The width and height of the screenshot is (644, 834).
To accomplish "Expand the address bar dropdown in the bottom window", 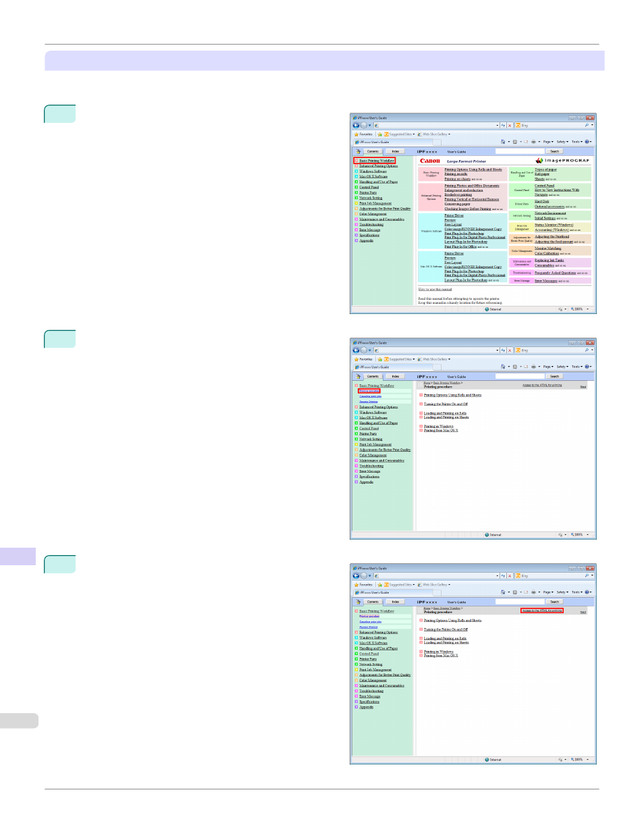I will click(x=498, y=575).
